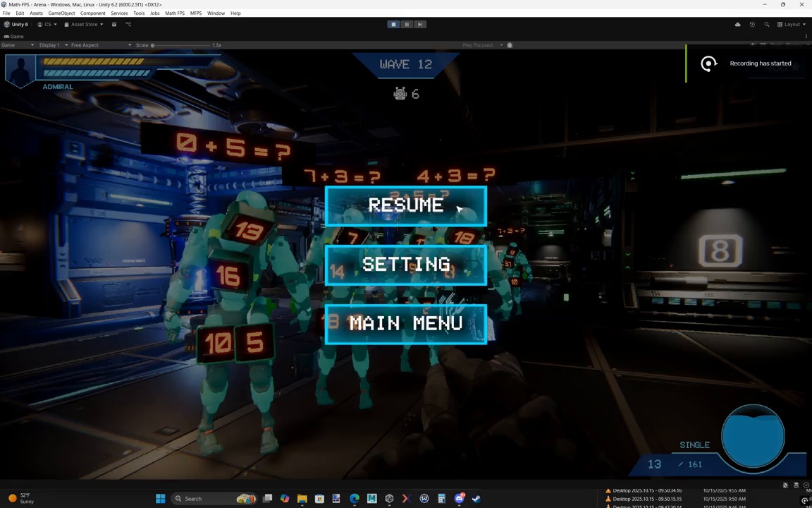Open the Undo History icon
Screen dimensions: 812x508
coord(753,25)
